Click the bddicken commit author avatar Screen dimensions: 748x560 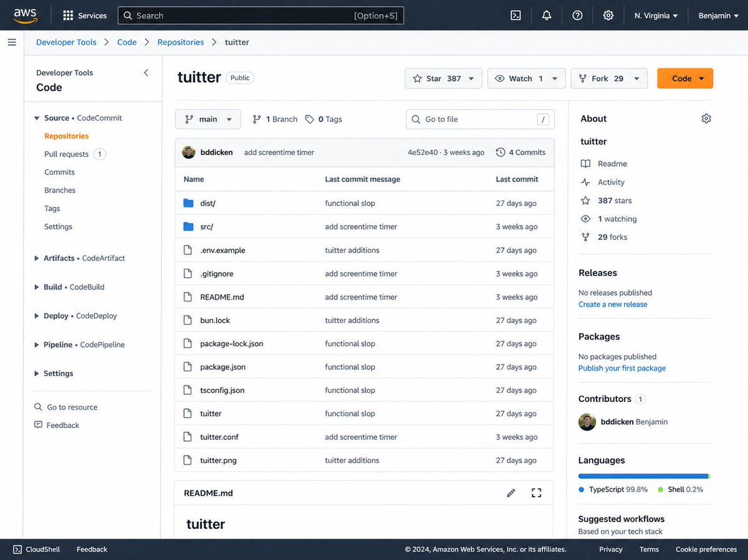pyautogui.click(x=188, y=152)
